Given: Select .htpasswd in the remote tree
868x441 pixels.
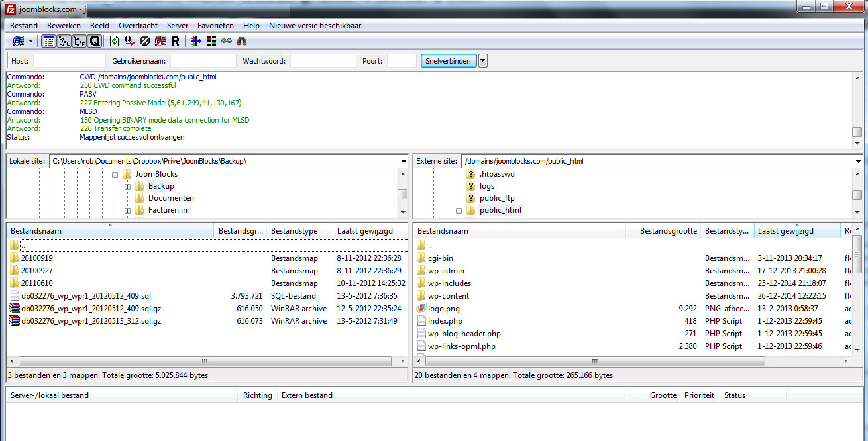Looking at the screenshot, I should [497, 174].
